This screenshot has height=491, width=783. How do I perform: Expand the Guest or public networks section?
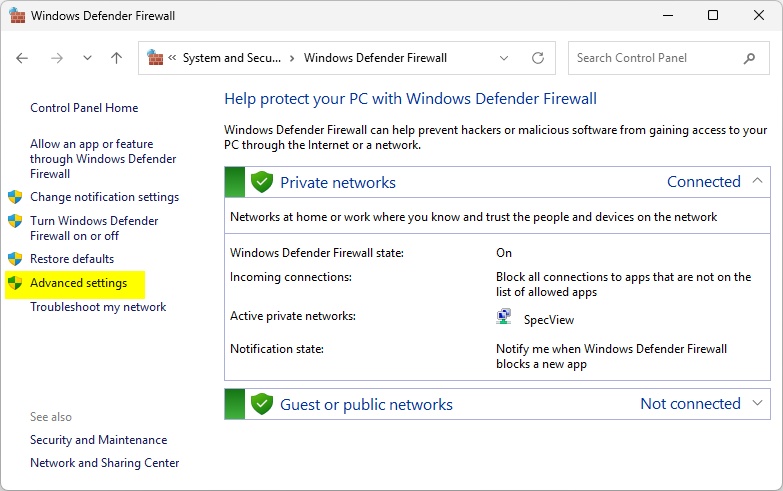pos(757,403)
